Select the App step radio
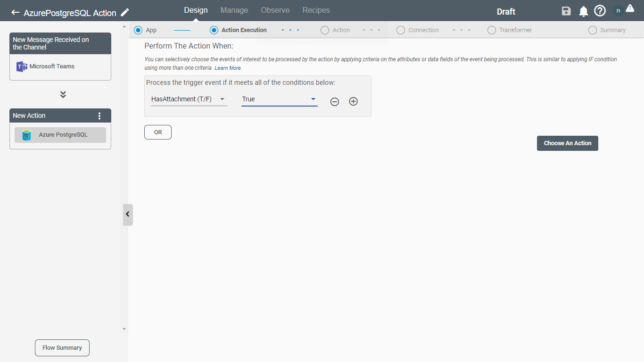The image size is (644, 362). [x=138, y=30]
